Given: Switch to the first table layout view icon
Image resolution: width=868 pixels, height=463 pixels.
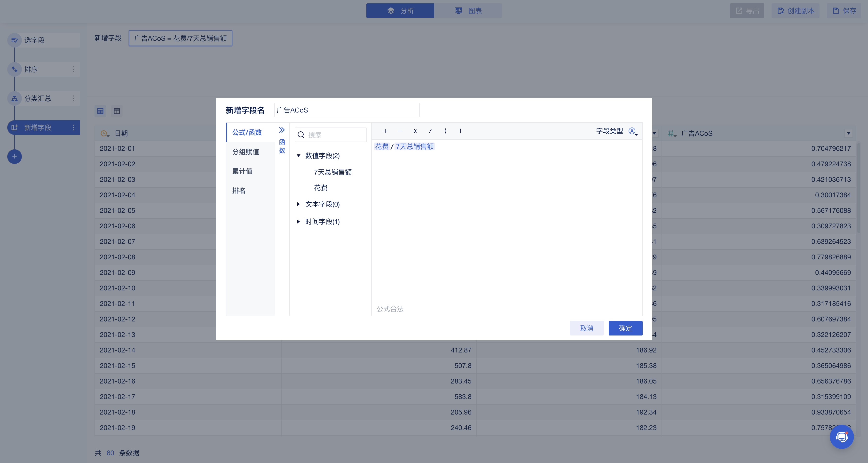Looking at the screenshot, I should tap(100, 111).
